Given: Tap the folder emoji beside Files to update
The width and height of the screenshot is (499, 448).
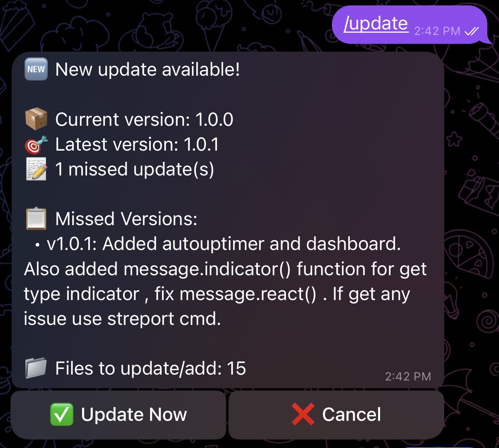Looking at the screenshot, I should [x=36, y=368].
